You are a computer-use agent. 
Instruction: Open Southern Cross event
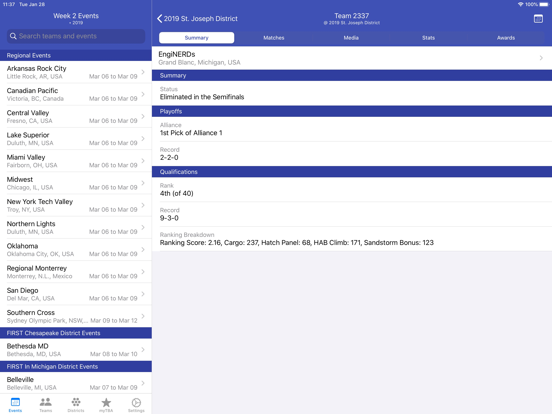76,316
